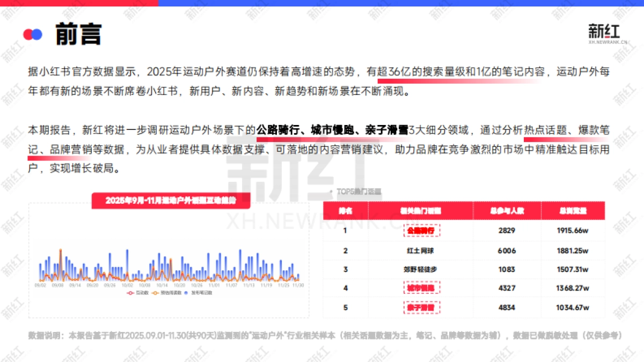Click the blue 发布笔记数 legend dot icon

coord(186,292)
